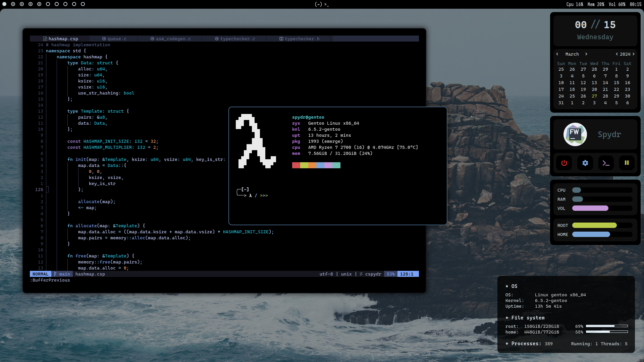
Task: Click the Spydr username label
Action: coord(609,134)
